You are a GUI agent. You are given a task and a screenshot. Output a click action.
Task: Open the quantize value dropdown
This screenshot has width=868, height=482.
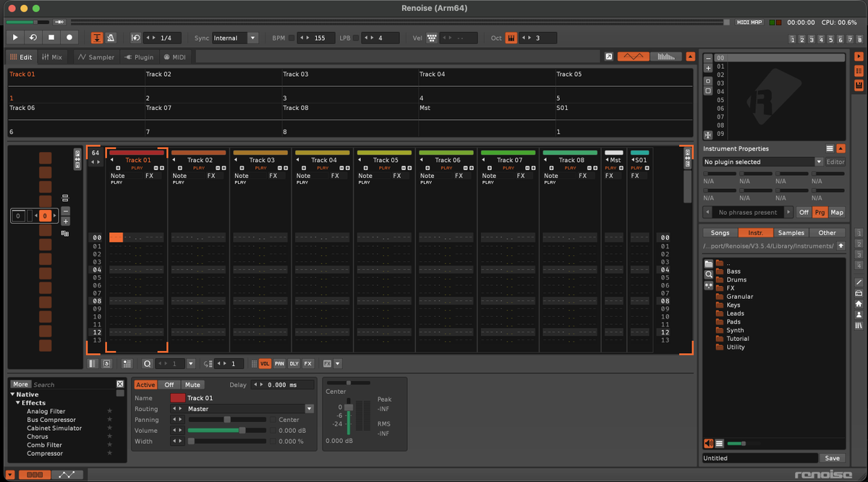(191, 364)
